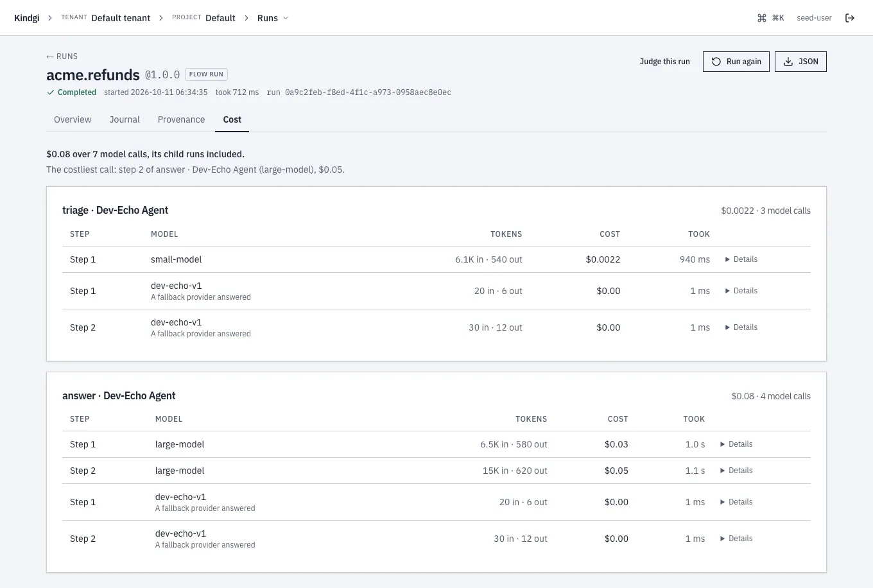Viewport: 873px width, 588px height.
Task: Click the 6.1K in · 540 out tokens cell
Action: 488,259
